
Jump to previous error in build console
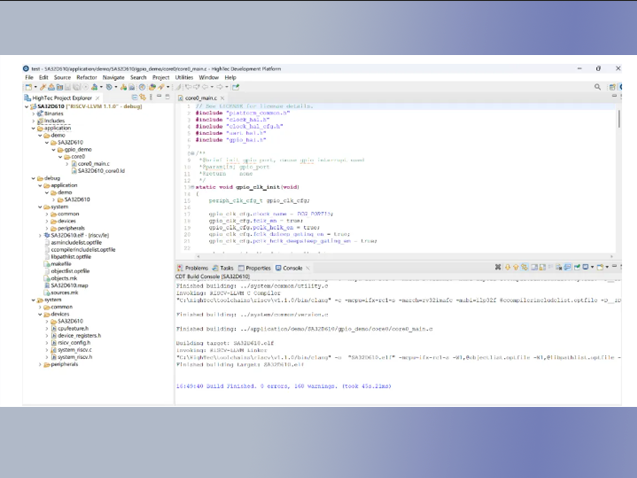coord(516,267)
